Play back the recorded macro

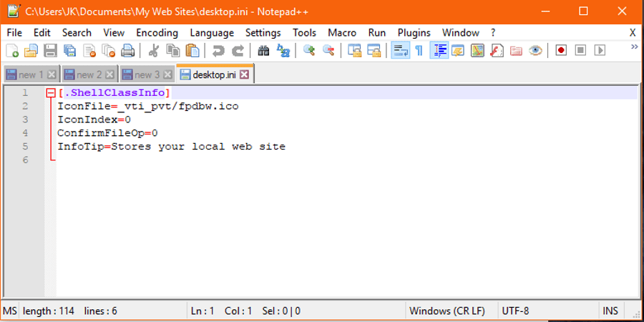[600, 51]
